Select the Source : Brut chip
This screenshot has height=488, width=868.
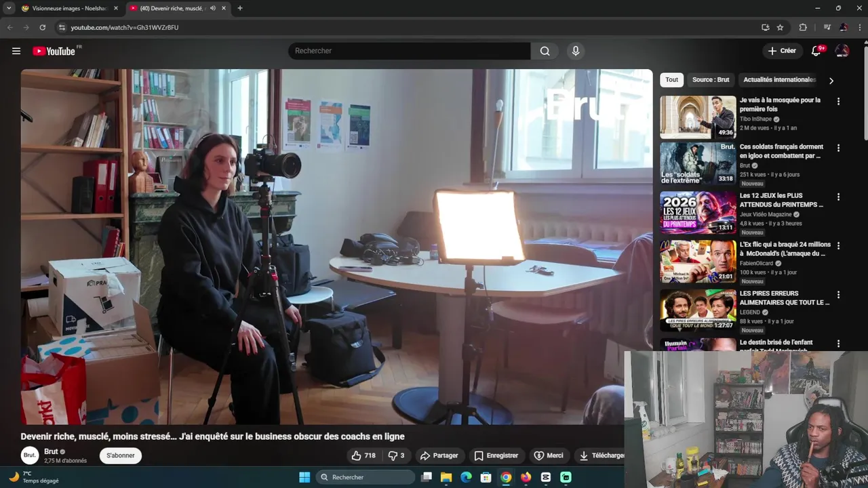(710, 79)
